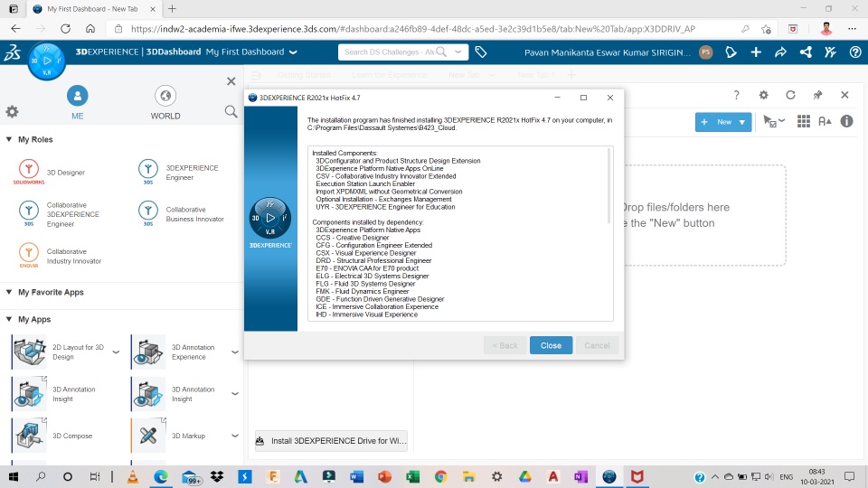Open the information icon in the Drive widget
The image size is (868, 488).
point(846,122)
